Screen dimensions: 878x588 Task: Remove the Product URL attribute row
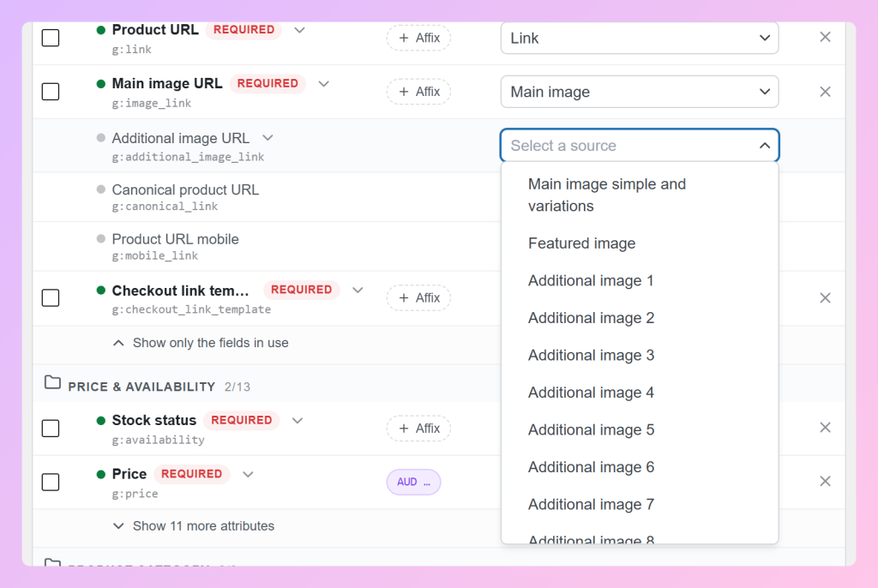tap(825, 38)
